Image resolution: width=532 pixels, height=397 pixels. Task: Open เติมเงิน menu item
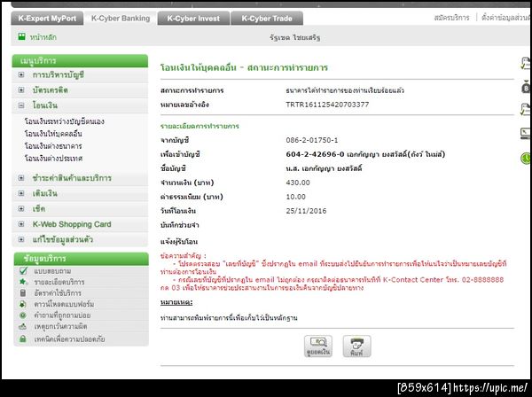point(45,193)
